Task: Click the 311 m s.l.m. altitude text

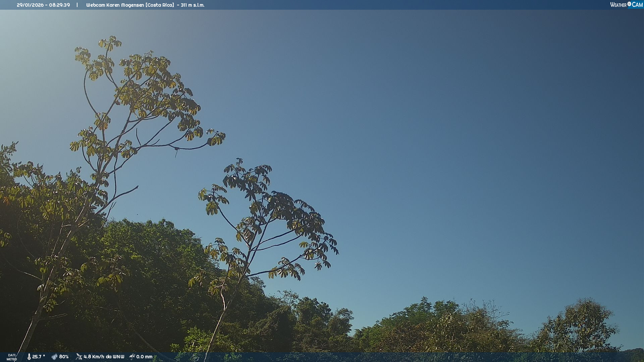Action: (193, 5)
